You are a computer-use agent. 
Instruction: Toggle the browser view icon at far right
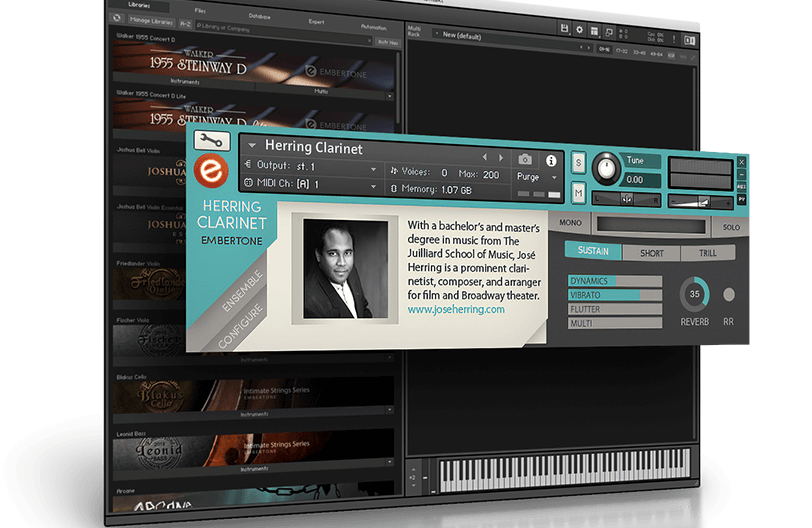[690, 39]
